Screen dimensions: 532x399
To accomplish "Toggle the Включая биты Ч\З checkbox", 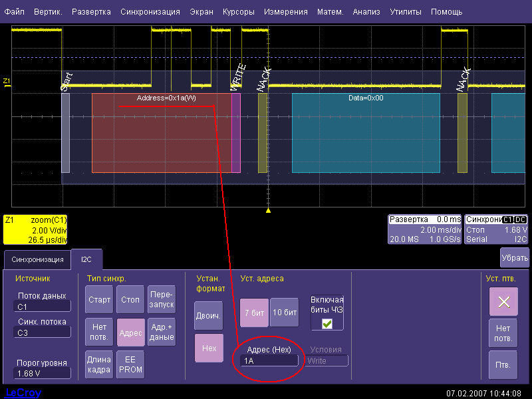I will click(x=327, y=323).
